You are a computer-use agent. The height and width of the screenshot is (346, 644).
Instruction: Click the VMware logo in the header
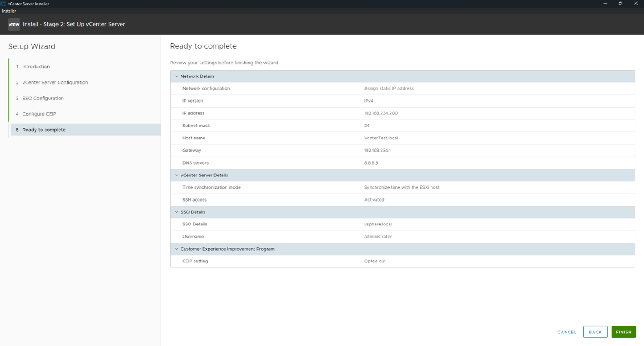click(14, 24)
